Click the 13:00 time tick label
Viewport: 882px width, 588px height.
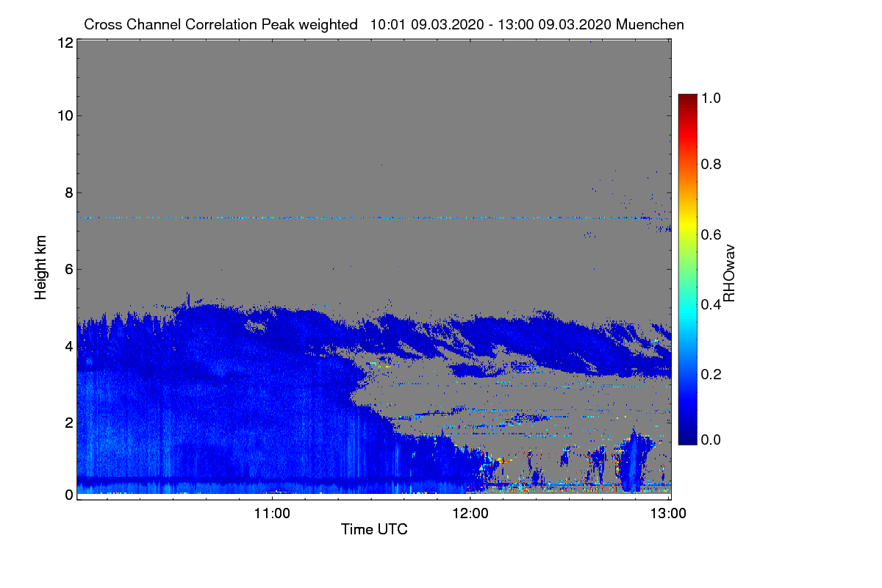point(668,514)
